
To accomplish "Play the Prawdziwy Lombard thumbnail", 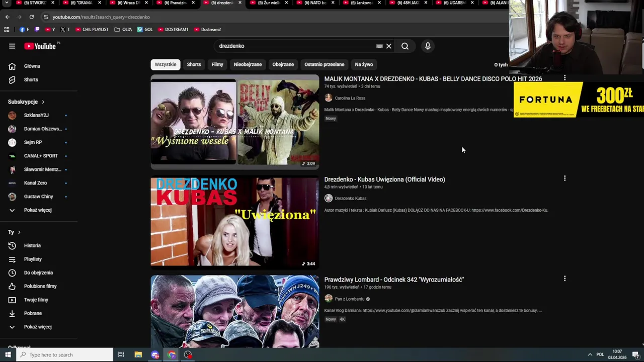I will point(234,311).
